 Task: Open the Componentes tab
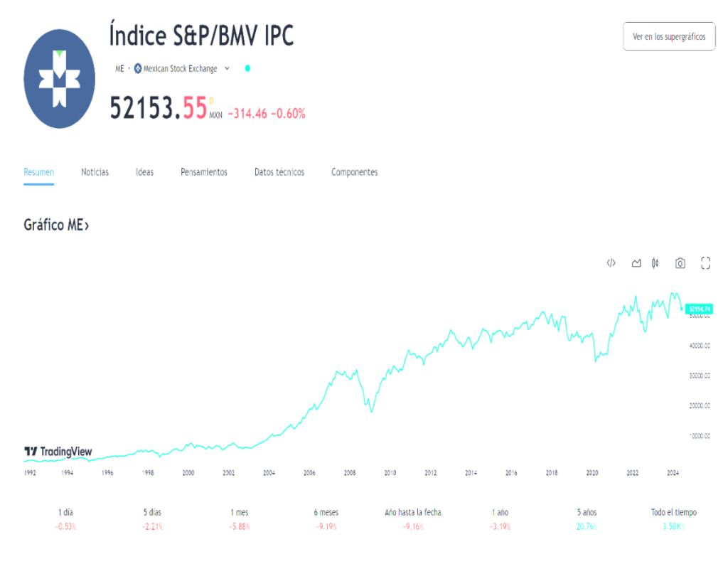coord(354,172)
